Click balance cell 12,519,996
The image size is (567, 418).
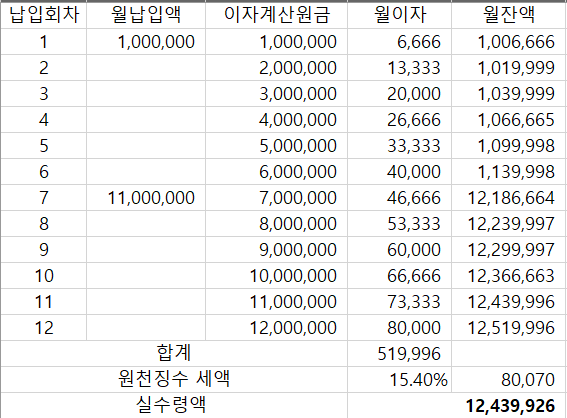[x=509, y=328]
